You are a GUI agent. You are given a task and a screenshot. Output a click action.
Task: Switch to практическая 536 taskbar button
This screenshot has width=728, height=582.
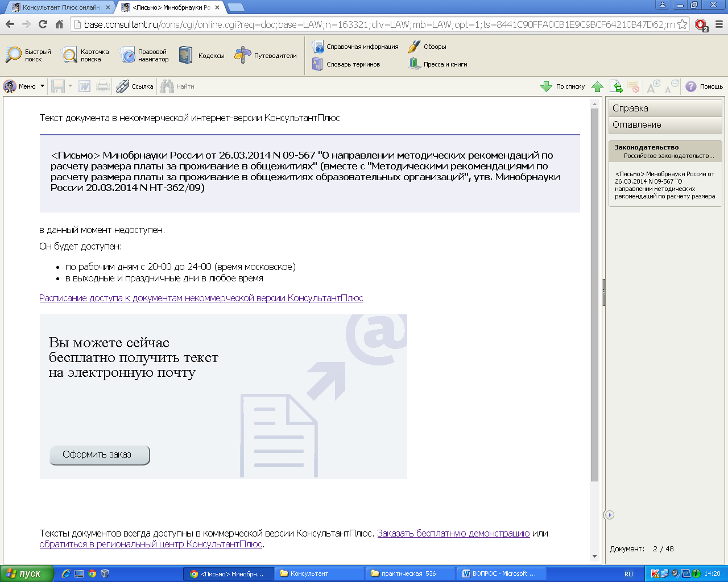coord(410,573)
